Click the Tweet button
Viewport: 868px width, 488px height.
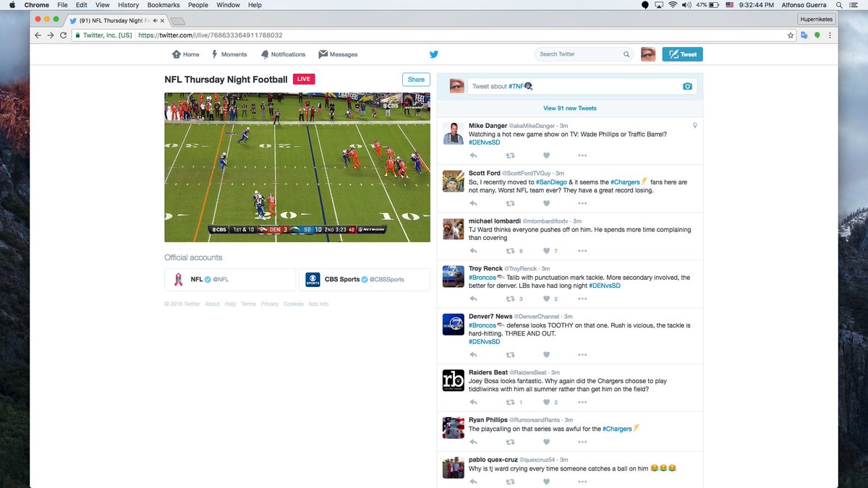[x=682, y=54]
